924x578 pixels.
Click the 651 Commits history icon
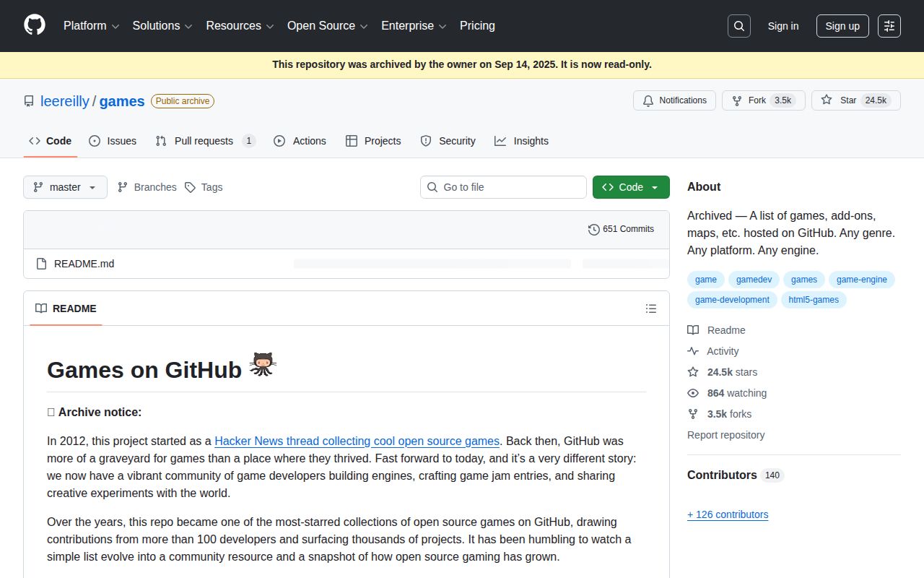pyautogui.click(x=594, y=229)
